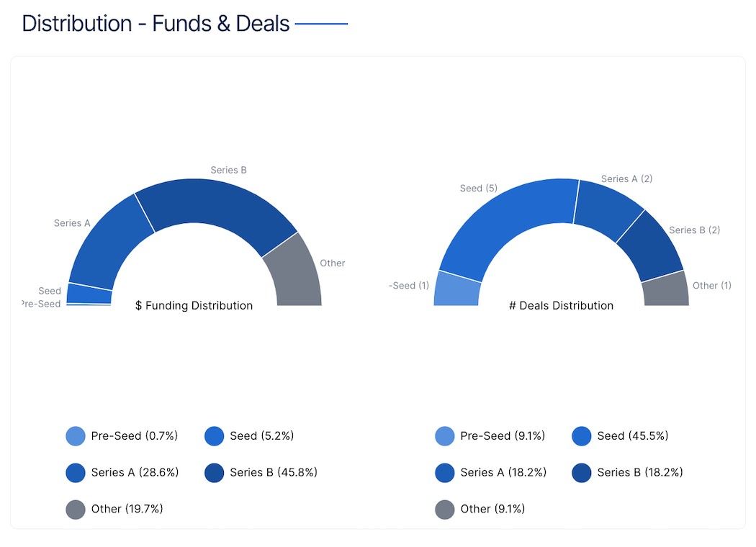This screenshot has height=547, width=756.
Task: Click Seed (45.5%) legend color dot
Action: [x=582, y=436]
